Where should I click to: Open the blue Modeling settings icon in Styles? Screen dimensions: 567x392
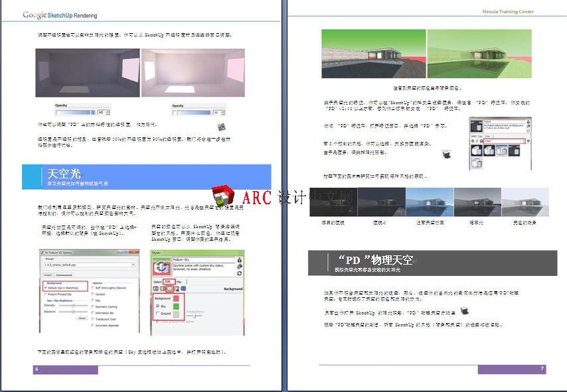[183, 289]
